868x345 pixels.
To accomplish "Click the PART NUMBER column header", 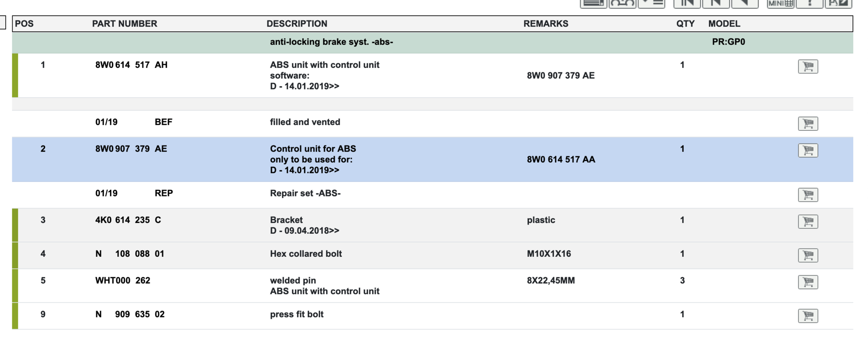I will [125, 23].
